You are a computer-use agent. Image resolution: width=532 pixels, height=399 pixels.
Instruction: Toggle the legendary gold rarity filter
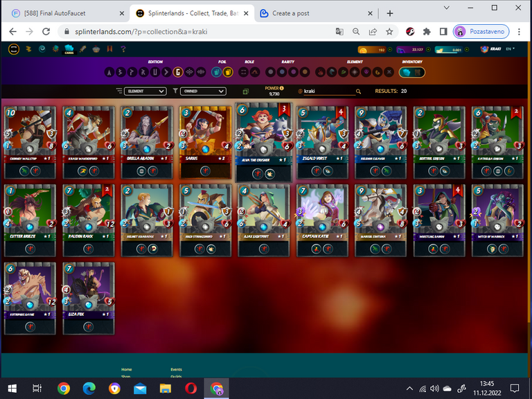tap(305, 72)
